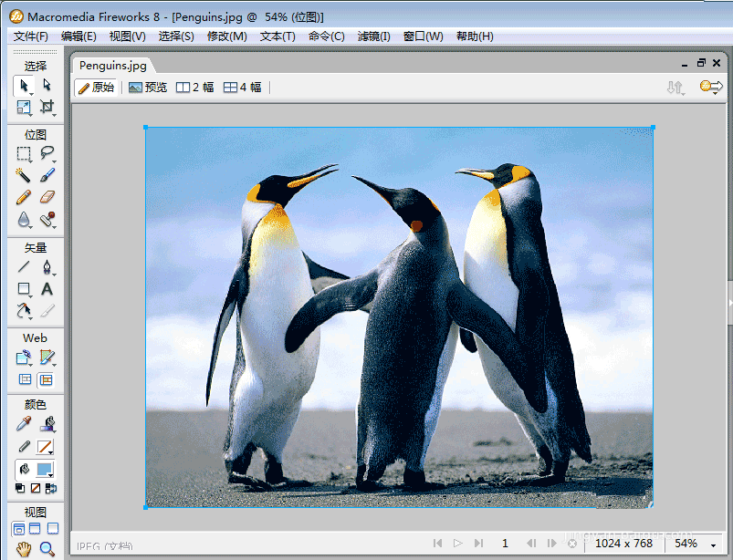The height and width of the screenshot is (560, 733).
Task: Select the Text tool
Action: click(x=47, y=289)
